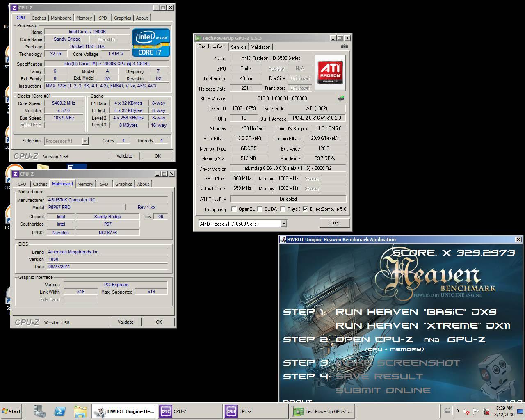Click Validate in upper CPU-Z window
The image size is (525, 420).
tap(125, 156)
